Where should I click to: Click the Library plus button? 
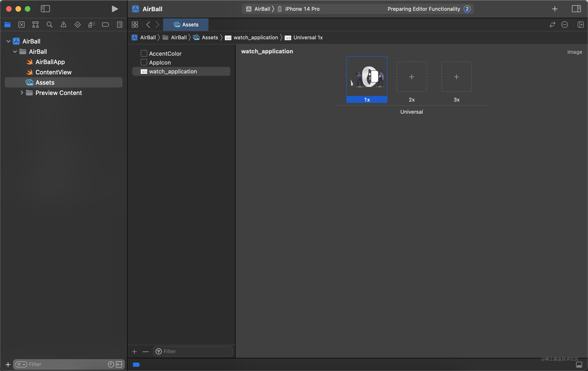click(x=555, y=9)
